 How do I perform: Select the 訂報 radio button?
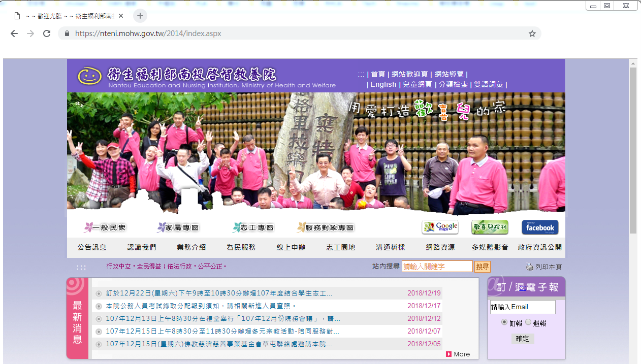(x=504, y=322)
